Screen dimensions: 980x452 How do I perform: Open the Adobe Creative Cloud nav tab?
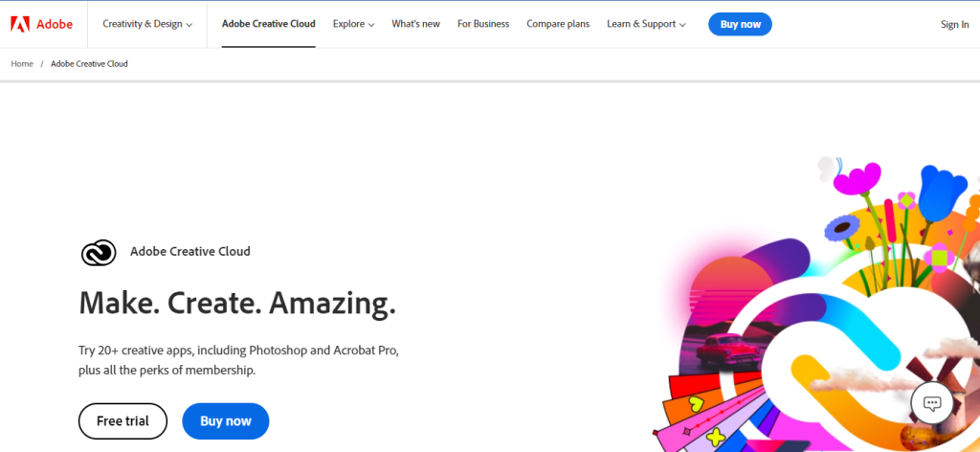[269, 24]
